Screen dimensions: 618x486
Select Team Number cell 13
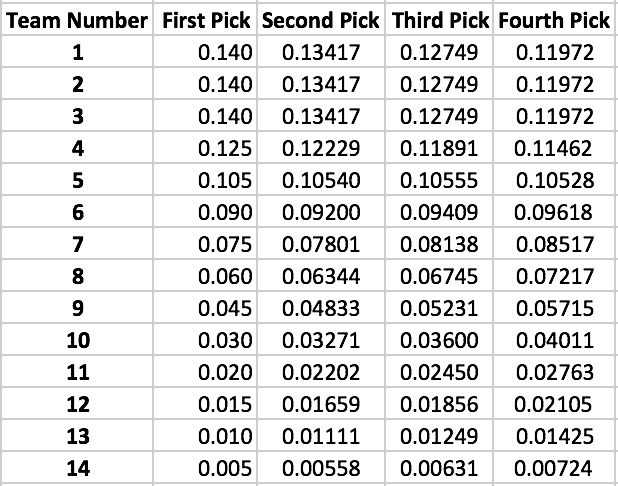pyautogui.click(x=77, y=435)
